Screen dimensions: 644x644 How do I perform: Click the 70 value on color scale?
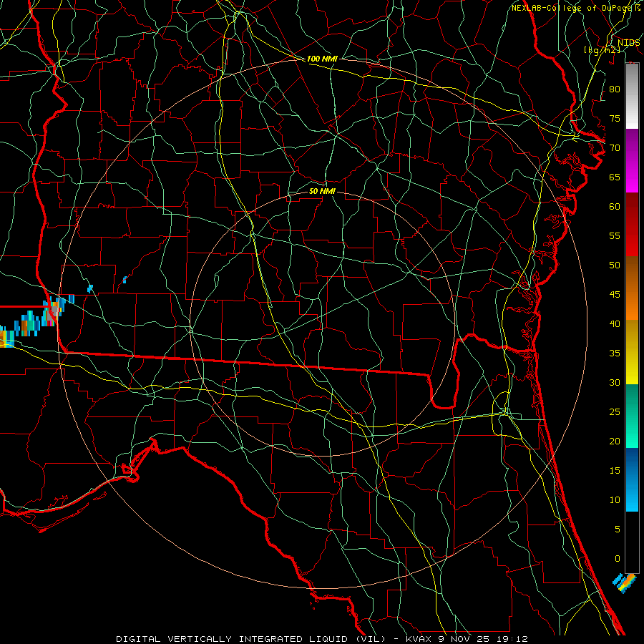pos(615,148)
